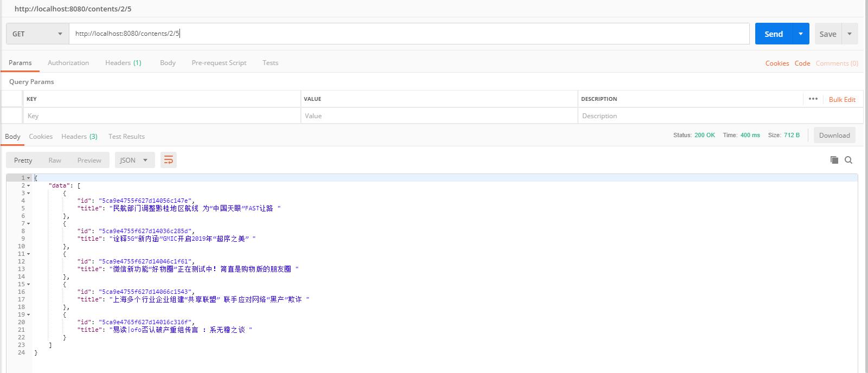Image resolution: width=868 pixels, height=373 pixels.
Task: Switch to the Authorization tab
Action: tap(68, 63)
